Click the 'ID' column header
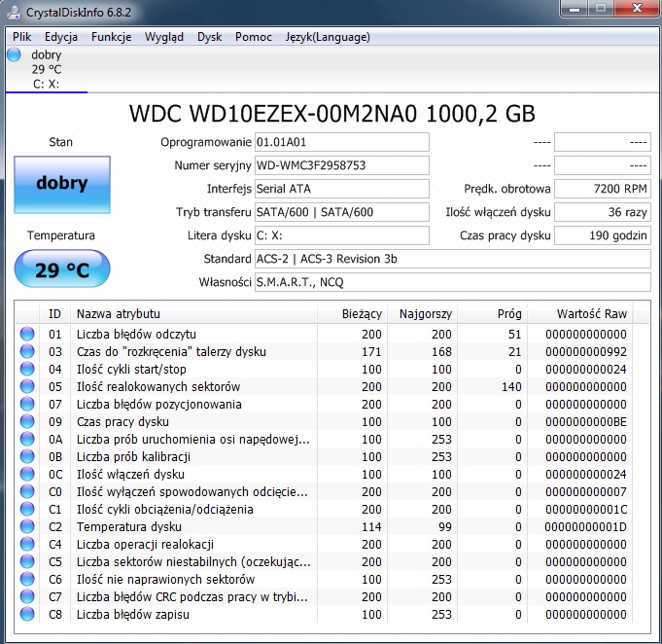The height and width of the screenshot is (644, 662). [x=54, y=313]
